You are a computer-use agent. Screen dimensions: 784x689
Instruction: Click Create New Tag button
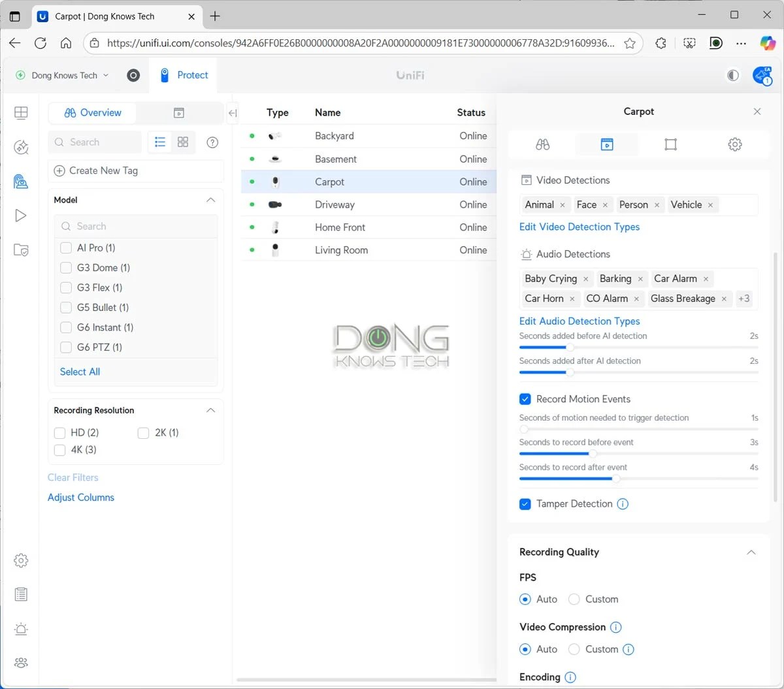pos(136,170)
